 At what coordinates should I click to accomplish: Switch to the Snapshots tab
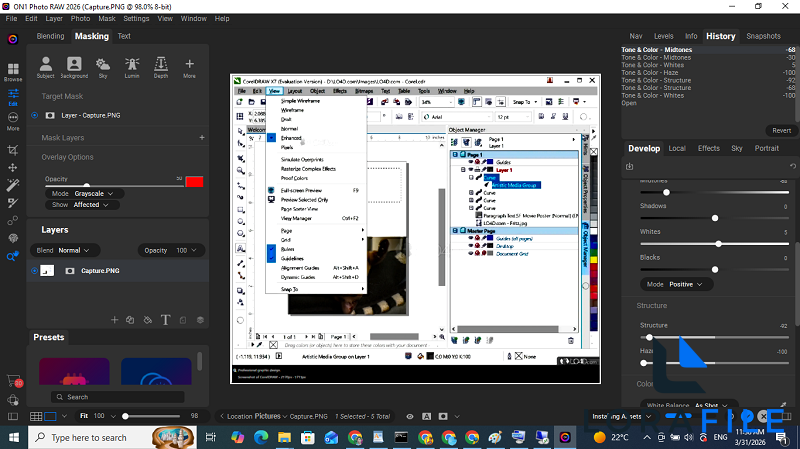pos(763,36)
